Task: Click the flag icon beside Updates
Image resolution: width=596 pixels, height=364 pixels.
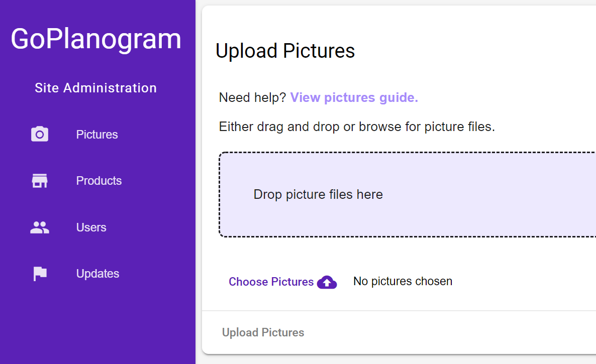Action: pyautogui.click(x=40, y=274)
